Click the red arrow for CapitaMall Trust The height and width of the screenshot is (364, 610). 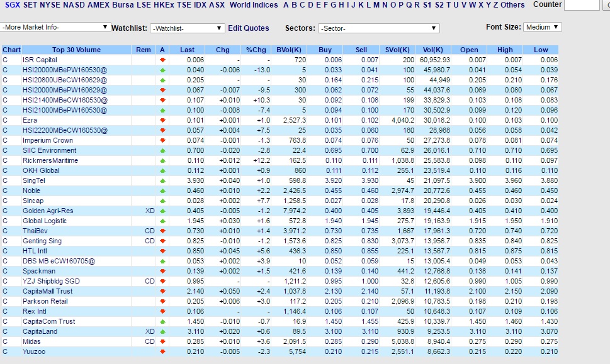[x=162, y=291]
